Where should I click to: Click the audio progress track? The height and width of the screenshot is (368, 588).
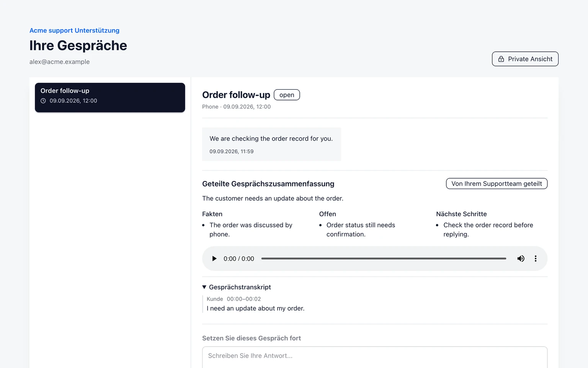click(384, 259)
